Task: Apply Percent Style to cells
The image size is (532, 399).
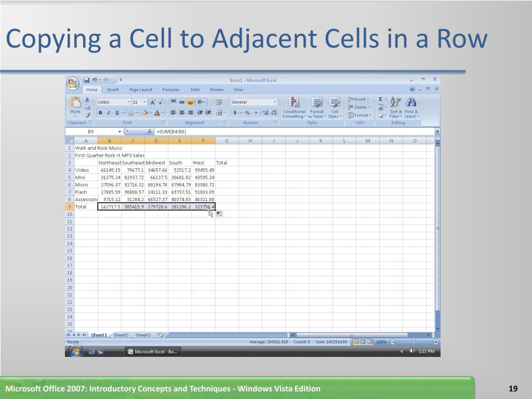Action: tap(247, 113)
